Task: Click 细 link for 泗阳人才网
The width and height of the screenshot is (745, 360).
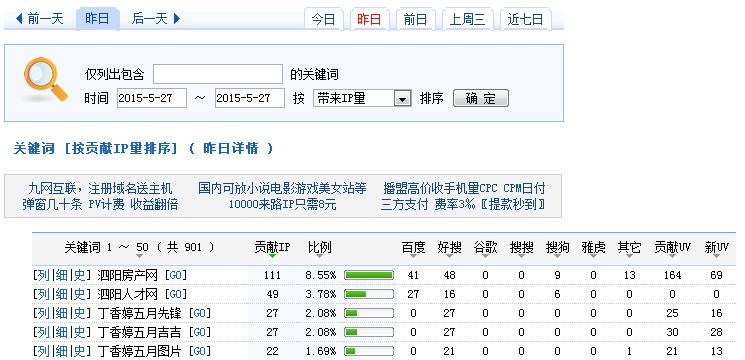Action: tap(61, 294)
